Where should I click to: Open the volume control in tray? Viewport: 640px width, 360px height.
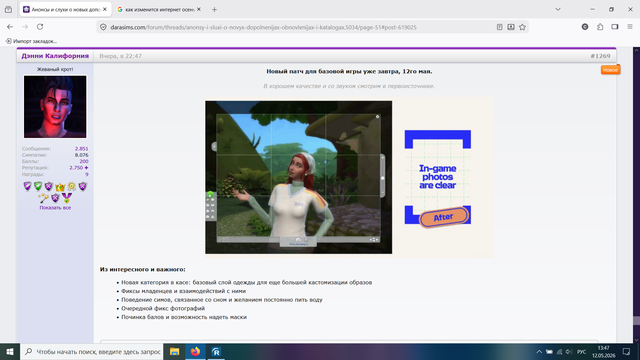point(569,352)
